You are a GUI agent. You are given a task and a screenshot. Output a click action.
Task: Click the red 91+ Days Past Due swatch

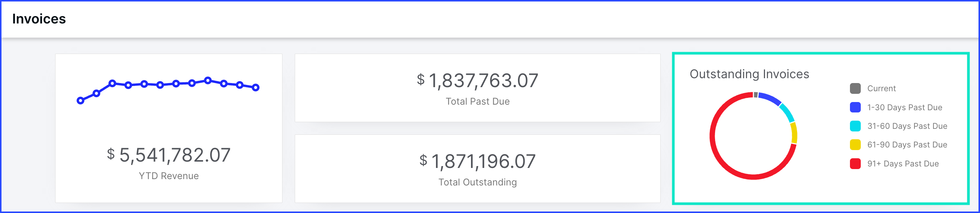tap(855, 163)
